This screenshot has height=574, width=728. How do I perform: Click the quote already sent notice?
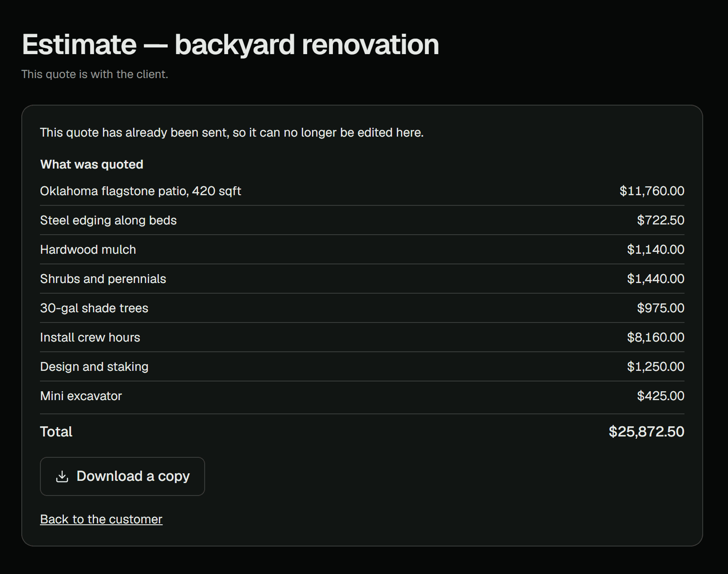232,133
